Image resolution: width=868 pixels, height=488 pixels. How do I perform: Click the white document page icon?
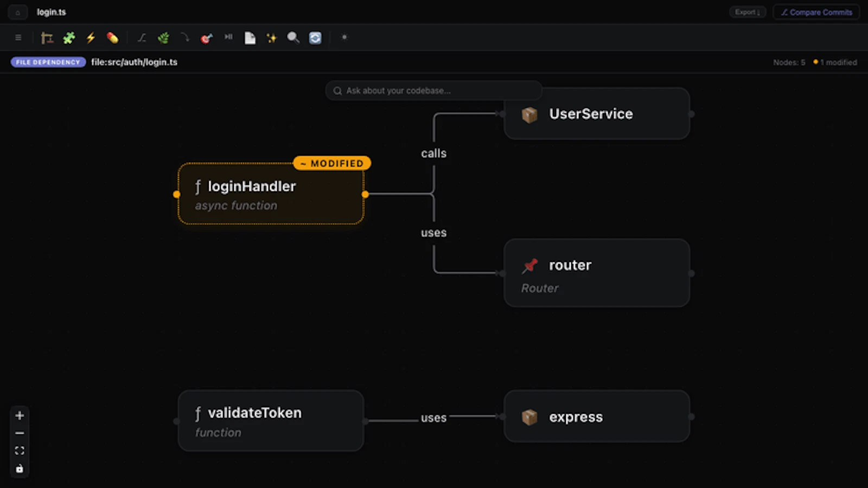point(250,38)
